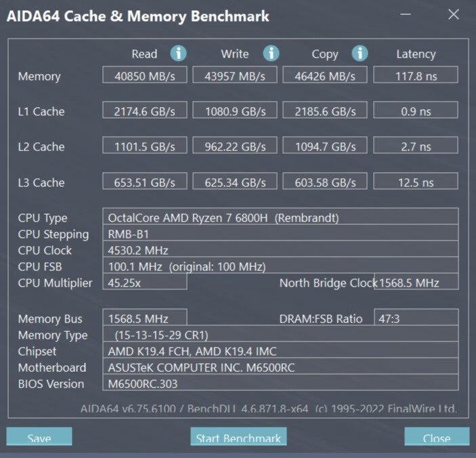Click the L3 Cache Copy result
476x458 pixels.
tap(324, 182)
